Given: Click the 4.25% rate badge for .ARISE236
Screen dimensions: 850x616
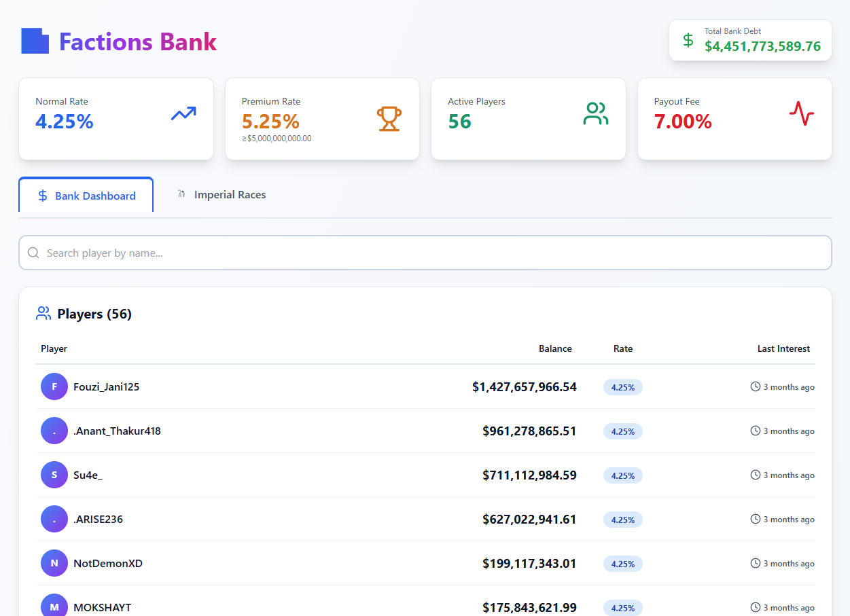Looking at the screenshot, I should click(622, 520).
